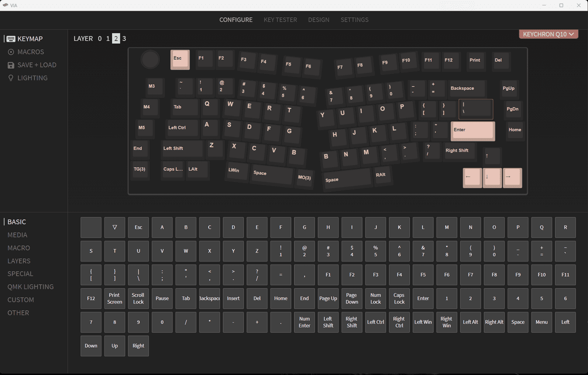This screenshot has width=588, height=375.
Task: Pick the Right Win keycode
Action: point(447,322)
